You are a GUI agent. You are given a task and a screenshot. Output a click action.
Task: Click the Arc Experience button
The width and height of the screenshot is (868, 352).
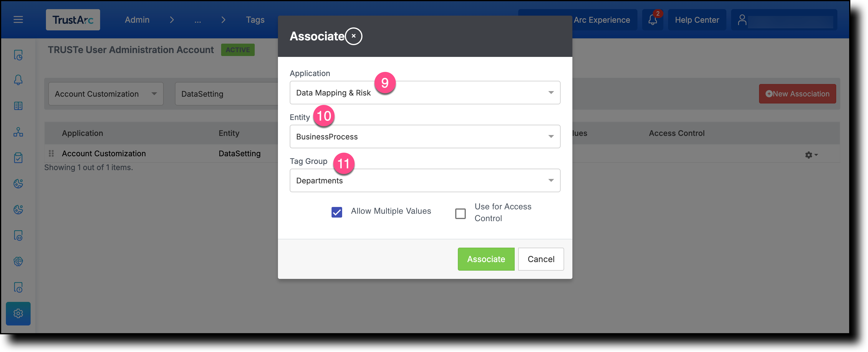(602, 20)
